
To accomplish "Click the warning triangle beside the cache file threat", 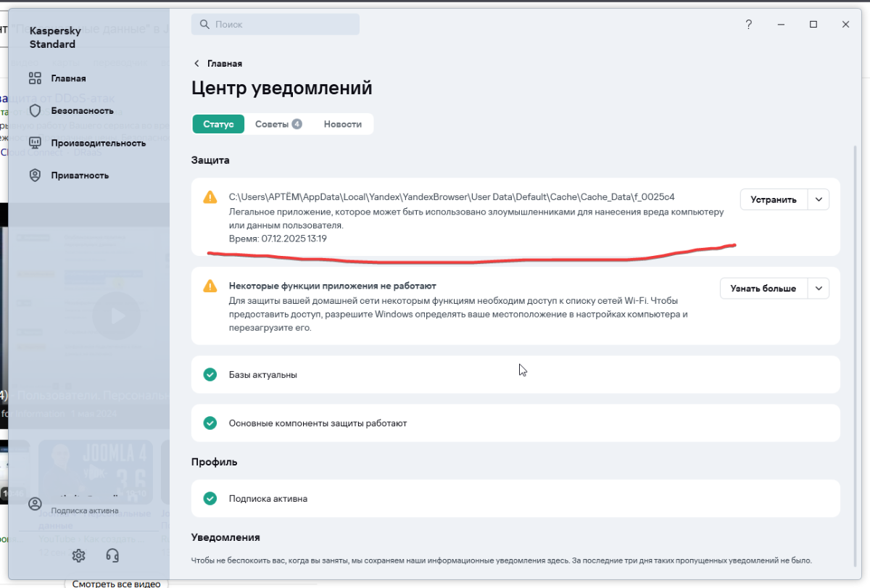I will (x=210, y=197).
